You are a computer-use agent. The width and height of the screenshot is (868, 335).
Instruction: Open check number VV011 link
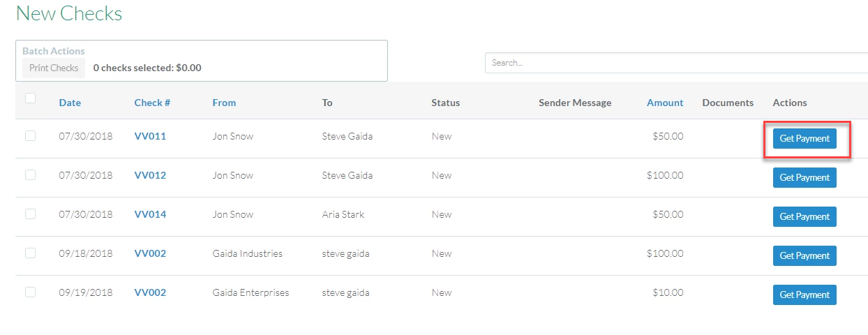[x=150, y=136]
